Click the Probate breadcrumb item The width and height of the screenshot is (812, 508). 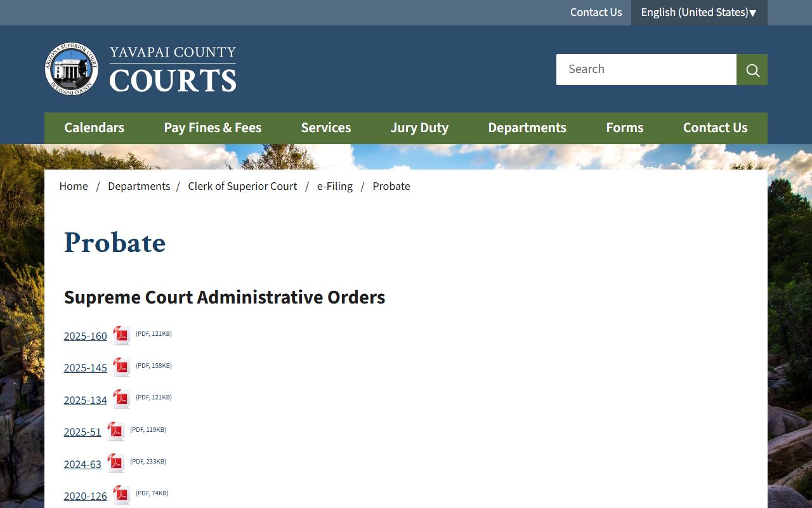(x=391, y=186)
